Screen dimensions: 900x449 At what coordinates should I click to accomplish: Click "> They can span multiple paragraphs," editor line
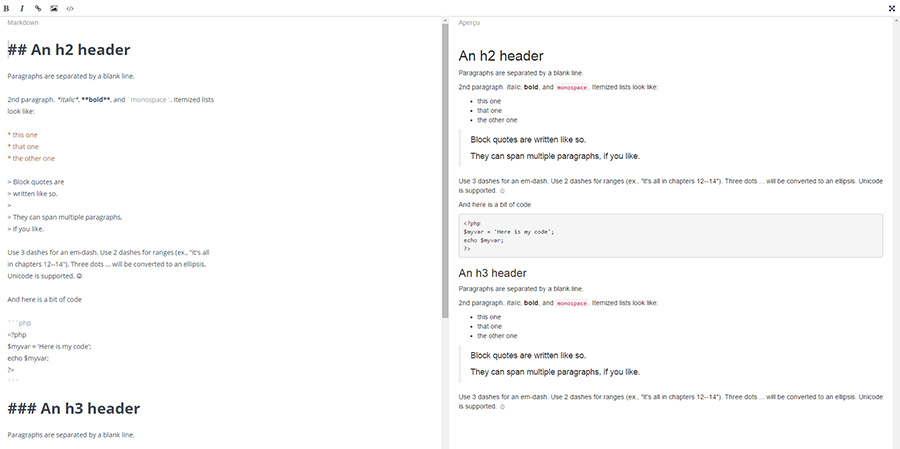point(65,217)
